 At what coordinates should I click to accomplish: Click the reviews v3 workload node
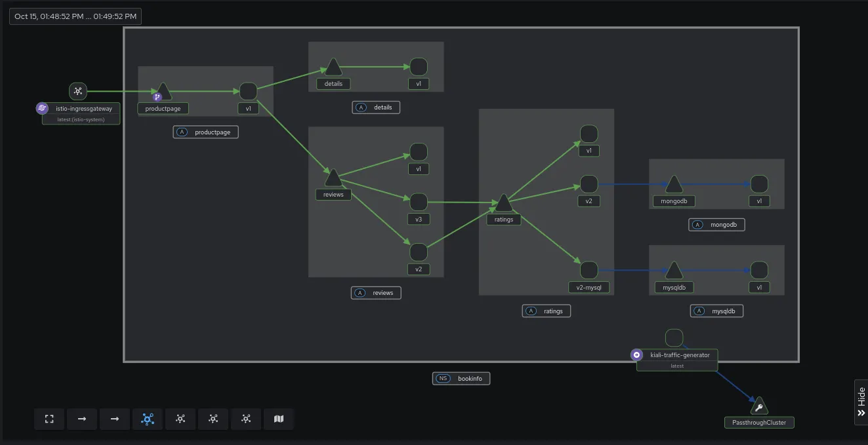pyautogui.click(x=419, y=202)
